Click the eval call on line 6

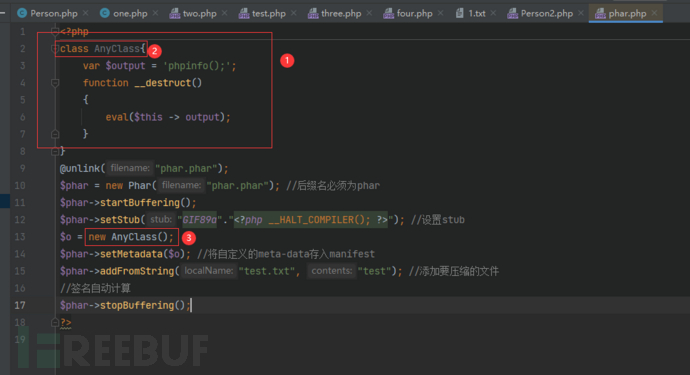coord(117,117)
